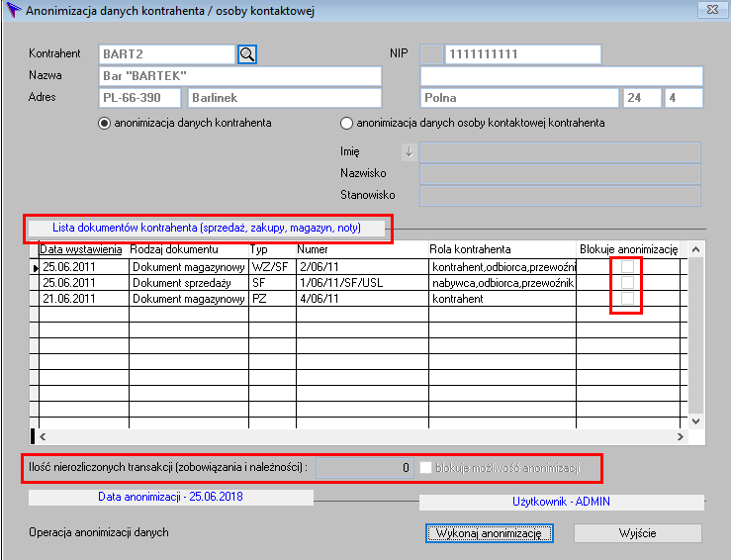Click the Nazwa field Bar "BARTEK"
731x560 pixels.
(240, 76)
